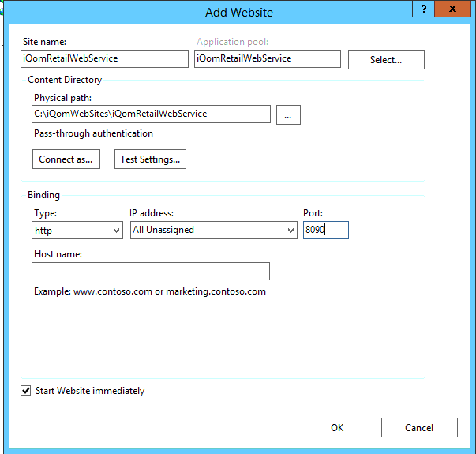476x454 pixels.
Task: Open the binding Type dropdown showing http
Action: 77,230
